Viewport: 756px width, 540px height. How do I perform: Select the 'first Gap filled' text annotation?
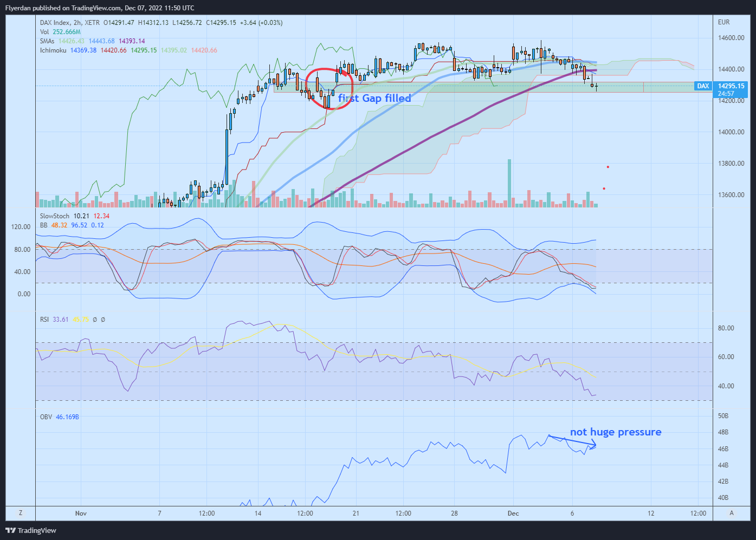(x=374, y=98)
